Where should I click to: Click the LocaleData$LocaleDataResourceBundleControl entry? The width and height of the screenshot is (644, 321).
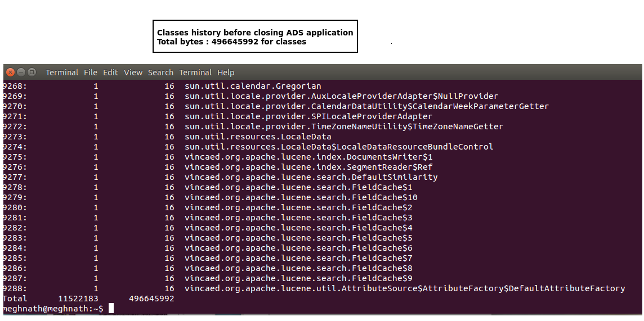click(x=339, y=147)
